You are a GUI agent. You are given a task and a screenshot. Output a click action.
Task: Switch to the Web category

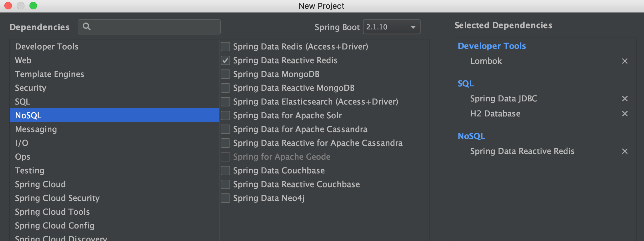point(23,60)
